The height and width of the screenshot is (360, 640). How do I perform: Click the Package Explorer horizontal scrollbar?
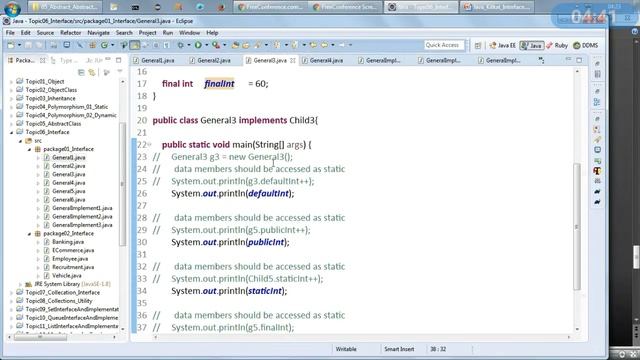40,337
